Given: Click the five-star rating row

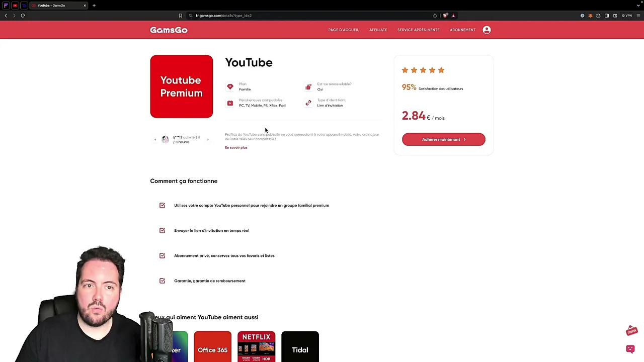Looking at the screenshot, I should [423, 70].
